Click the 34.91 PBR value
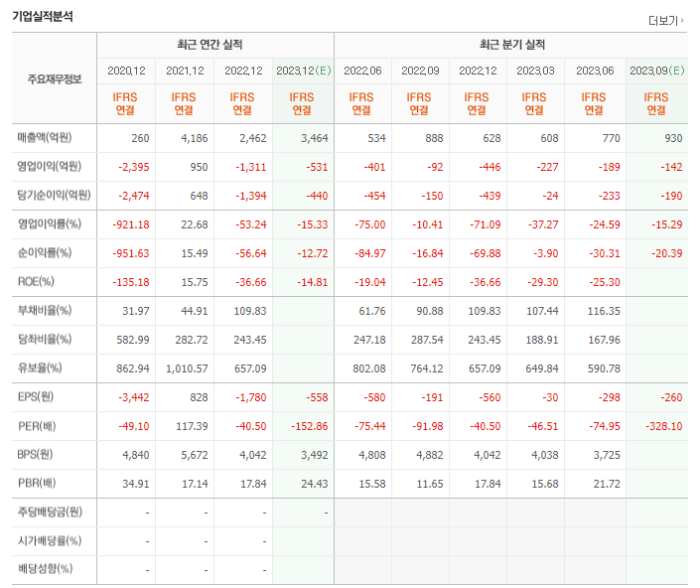The width and height of the screenshot is (700, 588). click(136, 484)
